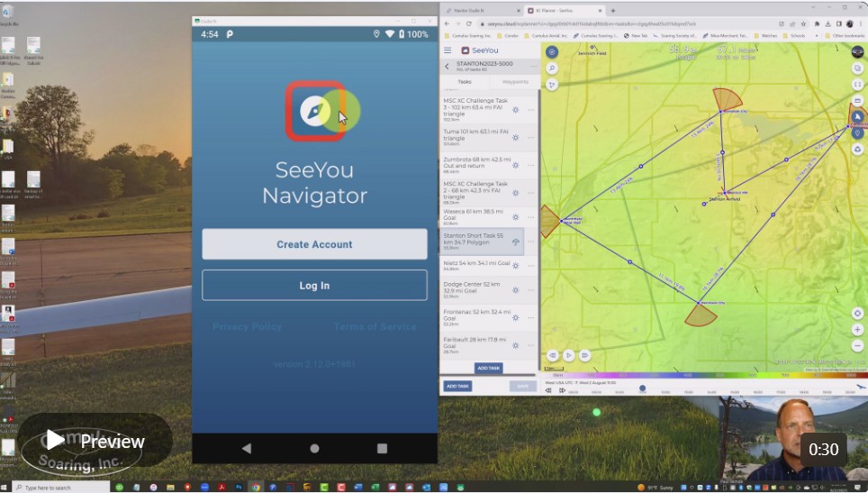The image size is (868, 493).
Task: Open more options for the Frontenac task
Action: tap(531, 318)
